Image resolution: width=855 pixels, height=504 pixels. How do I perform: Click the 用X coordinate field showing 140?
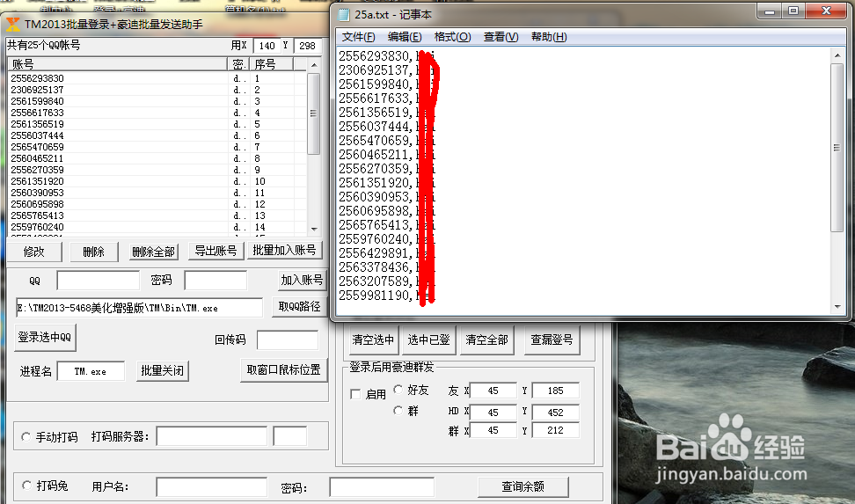(267, 46)
